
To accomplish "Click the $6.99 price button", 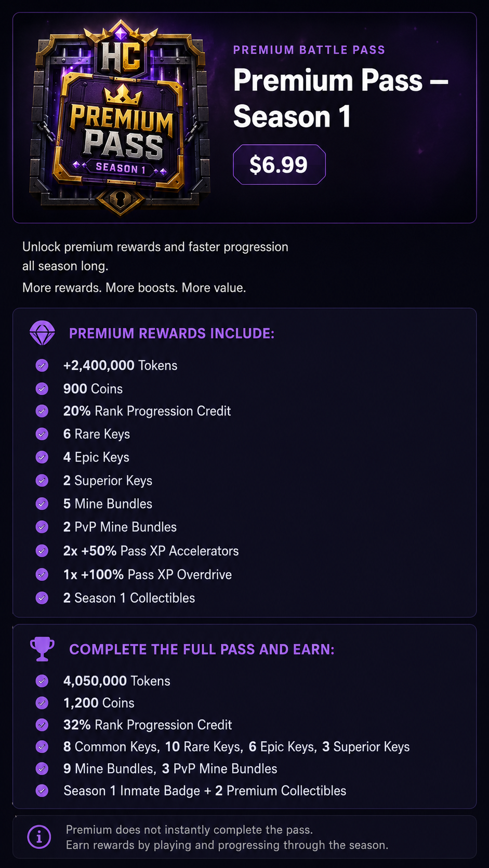I will pos(279,165).
